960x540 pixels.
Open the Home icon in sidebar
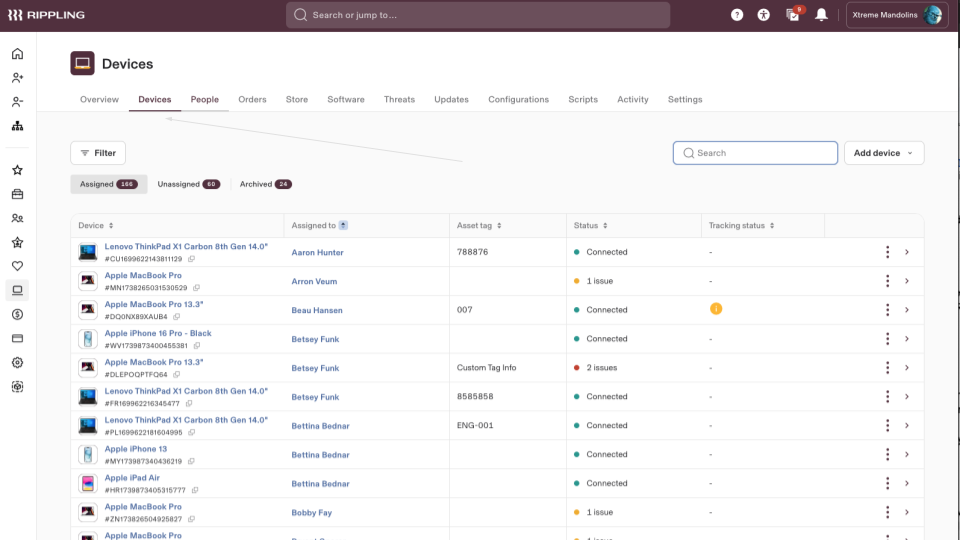coord(17,54)
